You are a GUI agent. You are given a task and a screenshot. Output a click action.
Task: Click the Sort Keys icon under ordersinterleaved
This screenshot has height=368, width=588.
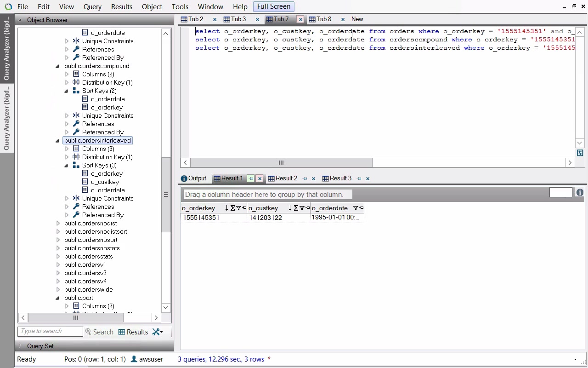tap(76, 165)
